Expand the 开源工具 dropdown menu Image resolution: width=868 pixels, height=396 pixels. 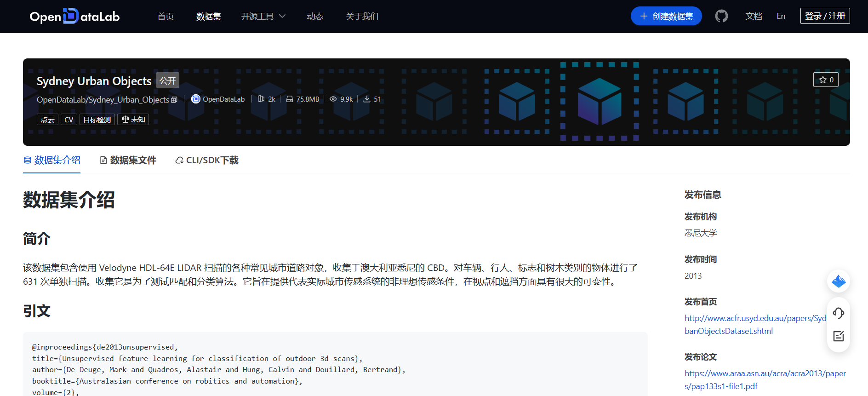tap(263, 17)
